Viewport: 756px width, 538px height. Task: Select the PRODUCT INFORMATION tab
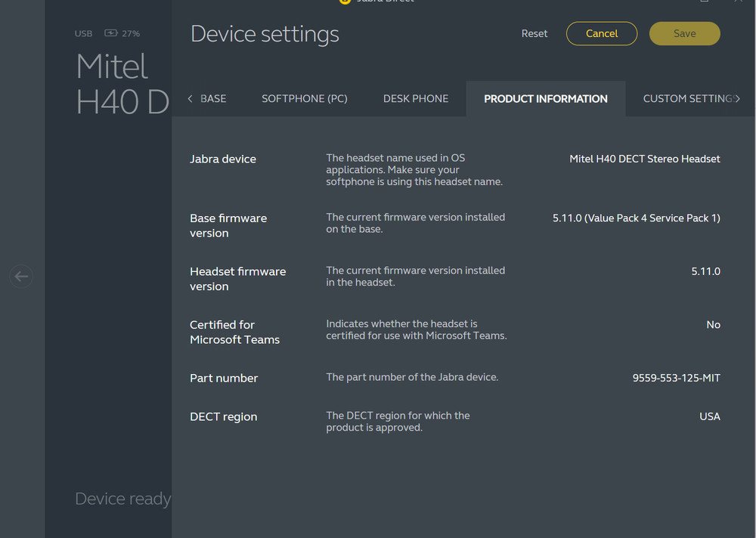(545, 98)
